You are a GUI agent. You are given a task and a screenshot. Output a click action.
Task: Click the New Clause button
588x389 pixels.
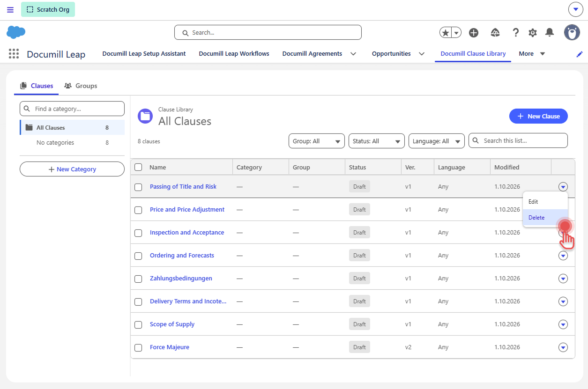pos(538,116)
